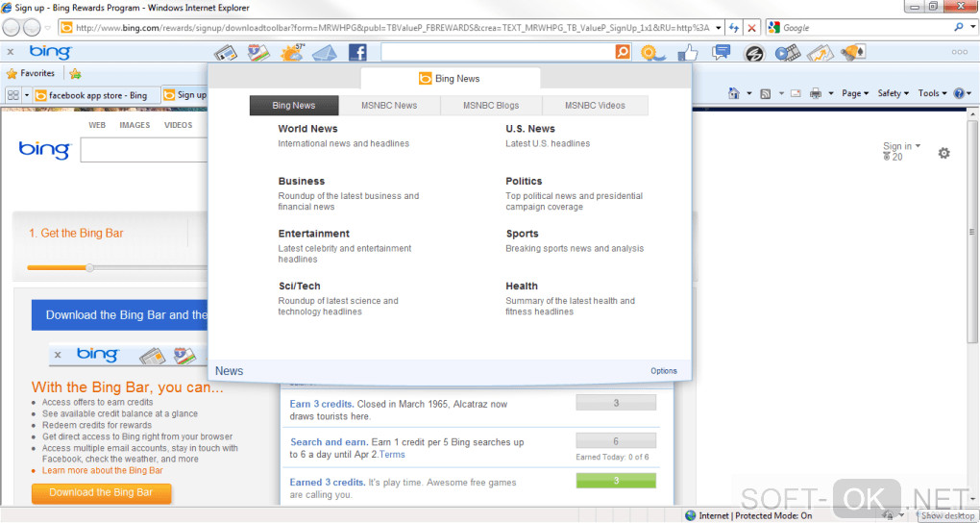Click the Refresh icon beside address bar
980x523 pixels.
(x=735, y=28)
